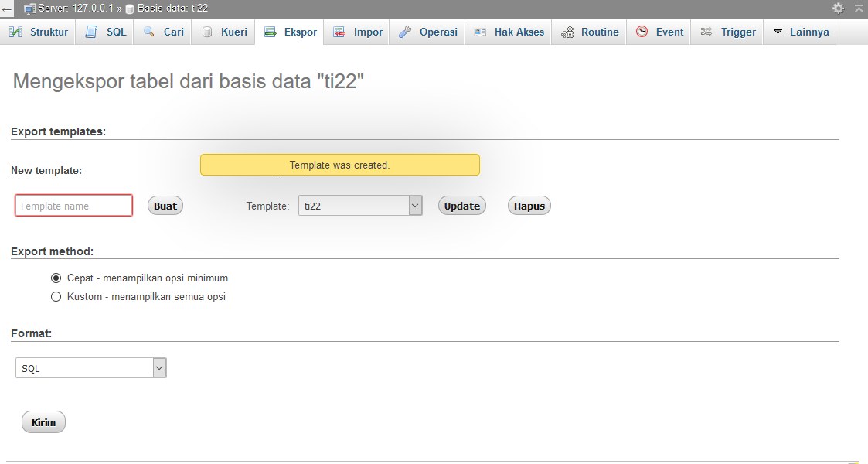
Task: Open the Template dropdown showing ti22
Action: tap(360, 205)
